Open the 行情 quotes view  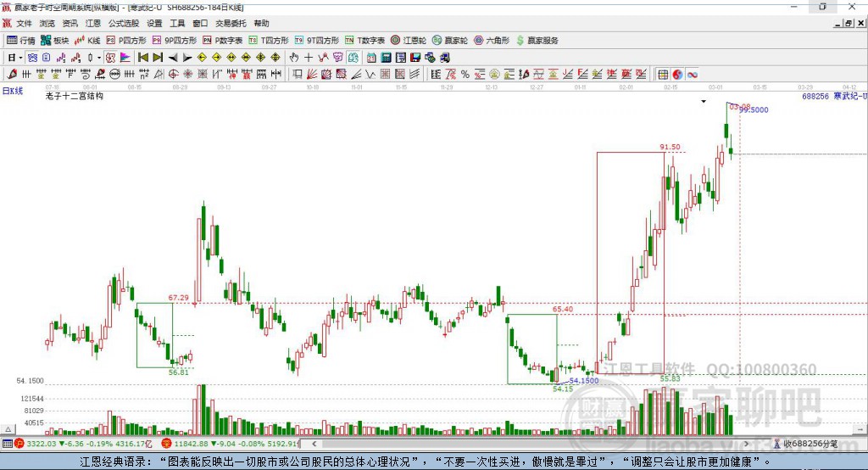click(x=21, y=41)
